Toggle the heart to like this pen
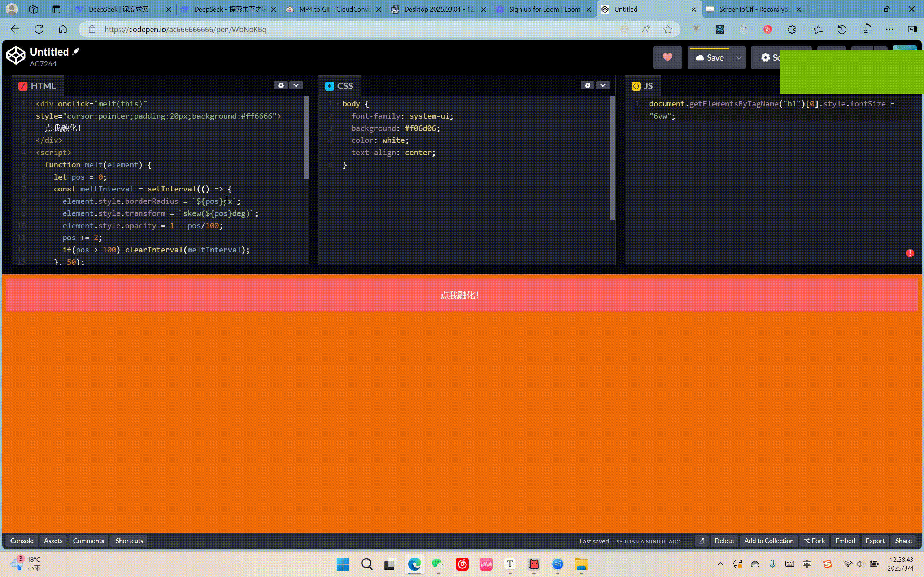The width and height of the screenshot is (924, 577). 667,57
